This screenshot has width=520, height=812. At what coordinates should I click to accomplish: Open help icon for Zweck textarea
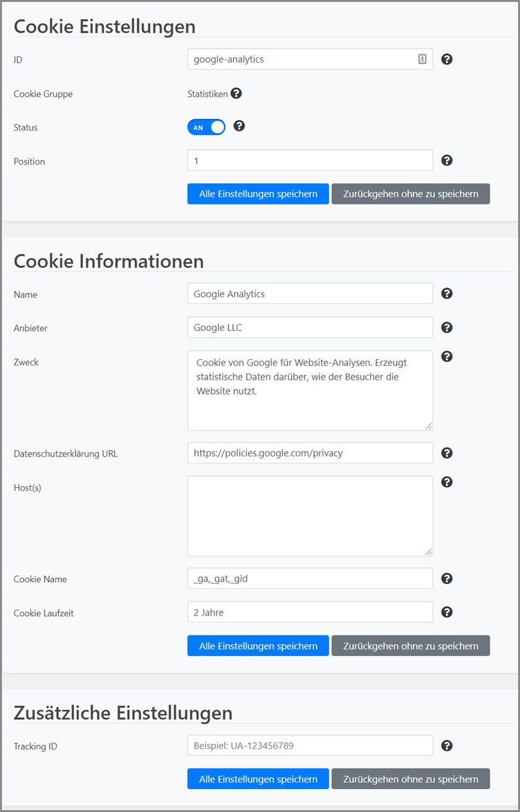pos(446,356)
